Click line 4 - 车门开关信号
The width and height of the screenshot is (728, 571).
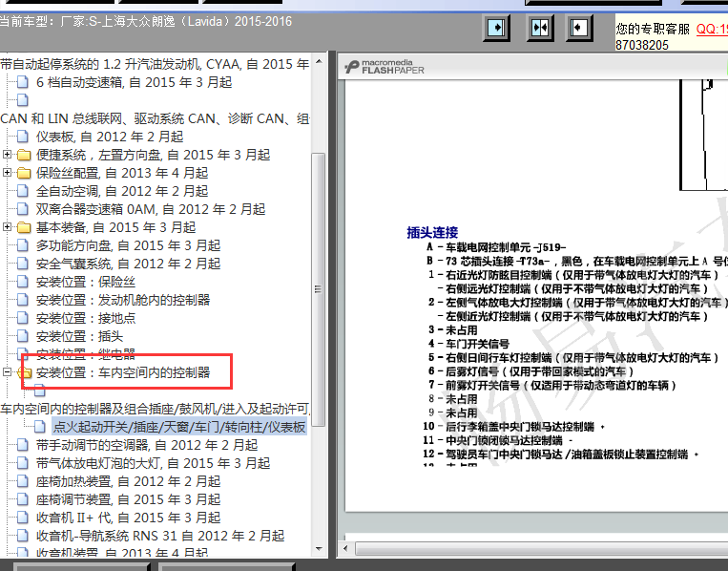point(468,344)
